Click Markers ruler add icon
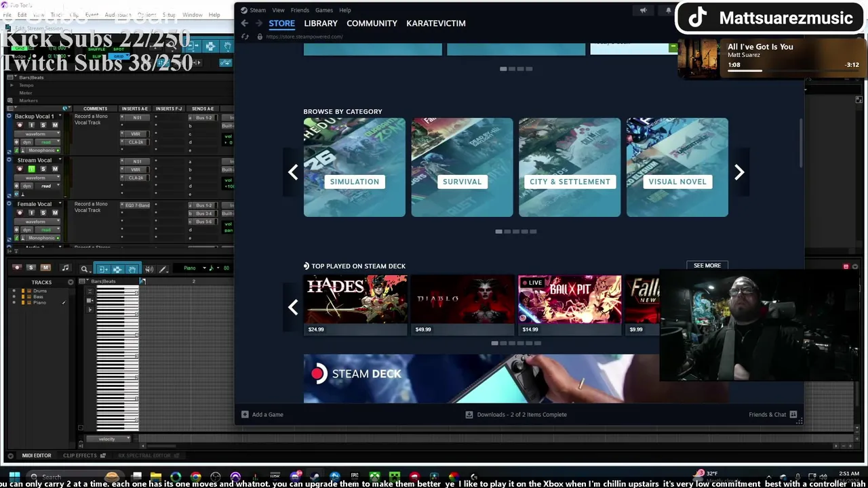 click(9, 100)
